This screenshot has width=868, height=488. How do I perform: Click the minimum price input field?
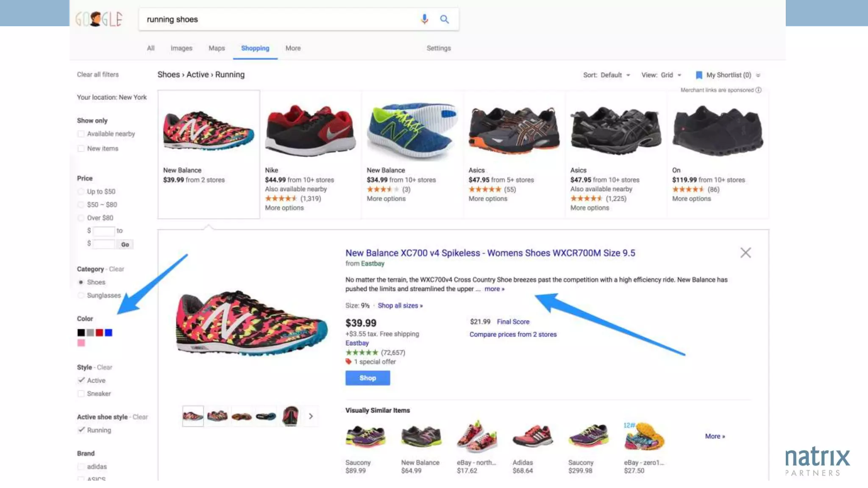tap(104, 231)
